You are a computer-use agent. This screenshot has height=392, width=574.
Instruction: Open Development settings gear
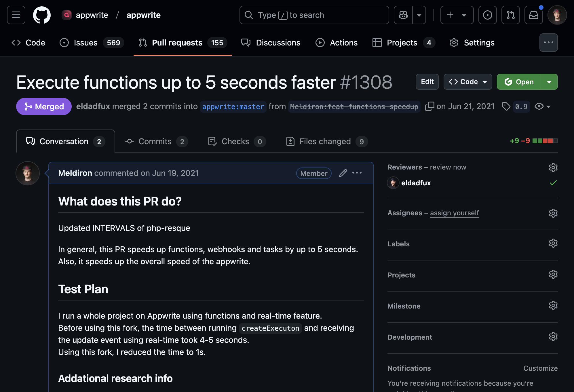click(x=553, y=336)
